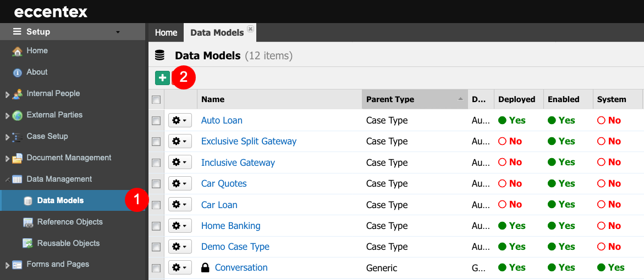Click the eccentex logo
This screenshot has width=644, height=280.
click(51, 12)
